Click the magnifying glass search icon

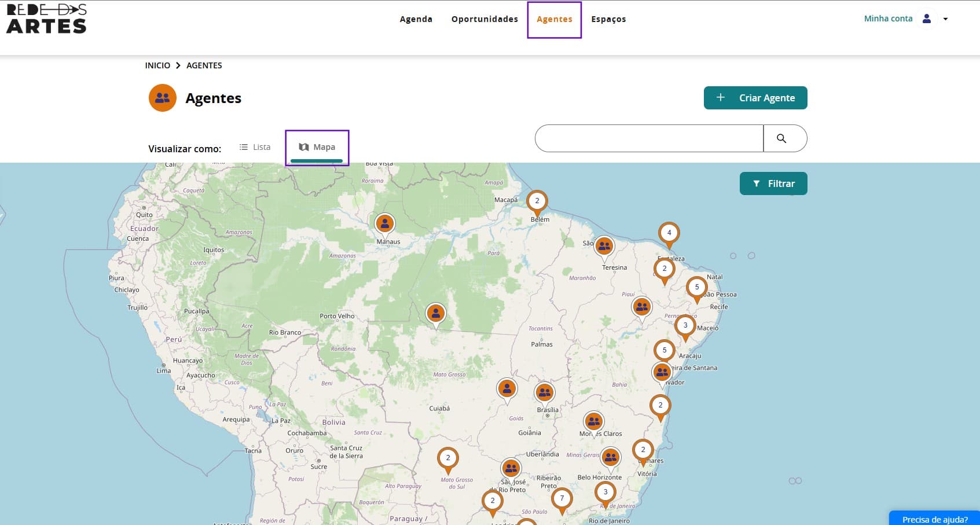tap(781, 138)
